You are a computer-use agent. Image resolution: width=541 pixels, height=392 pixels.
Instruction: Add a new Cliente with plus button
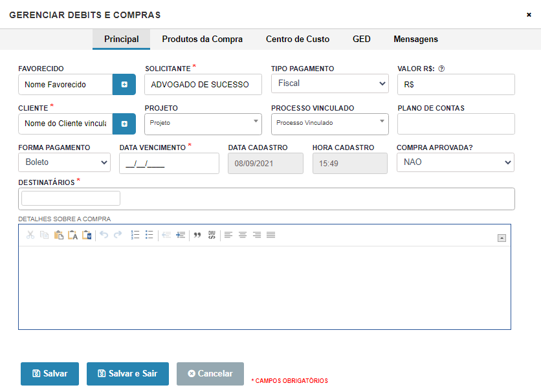pos(124,124)
